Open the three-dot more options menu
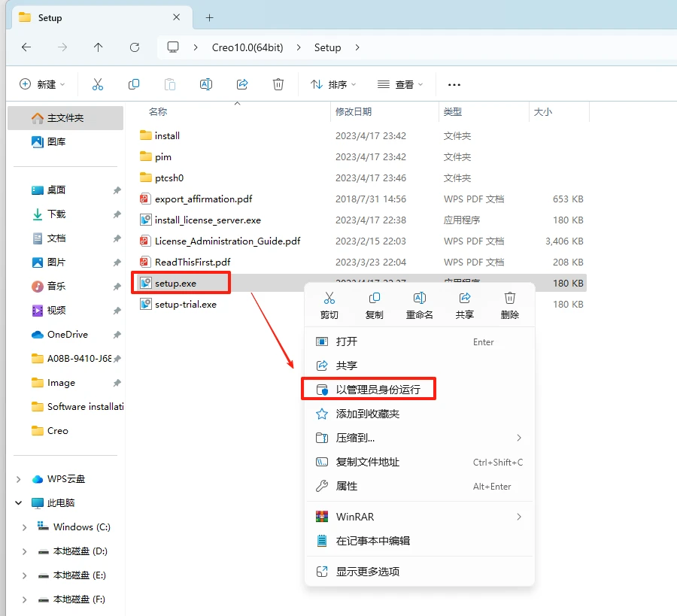Image resolution: width=677 pixels, height=616 pixels. (x=454, y=84)
